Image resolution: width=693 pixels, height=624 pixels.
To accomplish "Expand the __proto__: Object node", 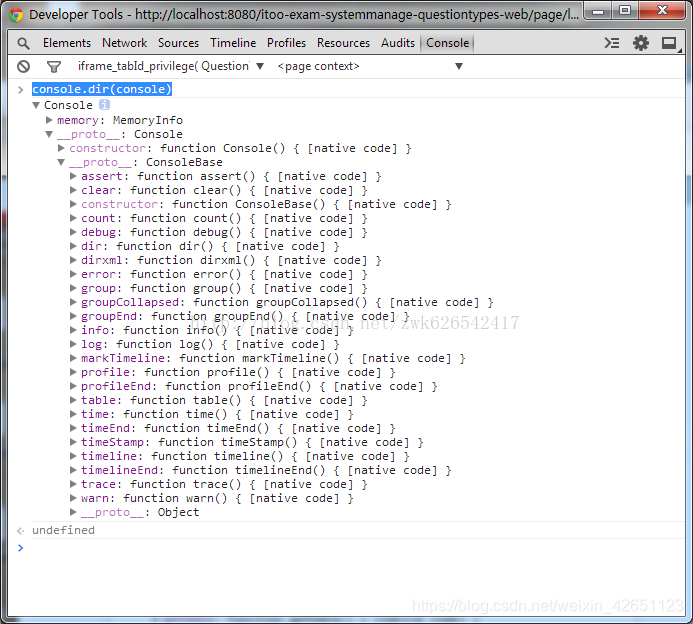I will click(x=73, y=512).
